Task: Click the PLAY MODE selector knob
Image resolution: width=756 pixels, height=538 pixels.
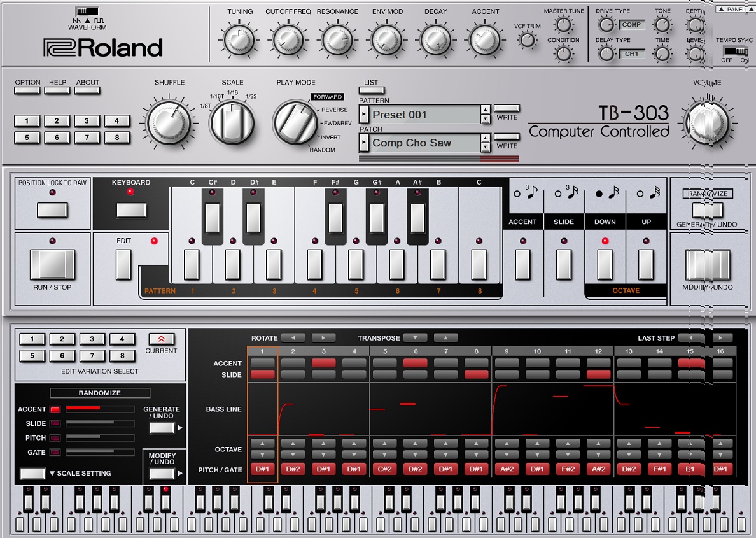Action: tap(295, 122)
